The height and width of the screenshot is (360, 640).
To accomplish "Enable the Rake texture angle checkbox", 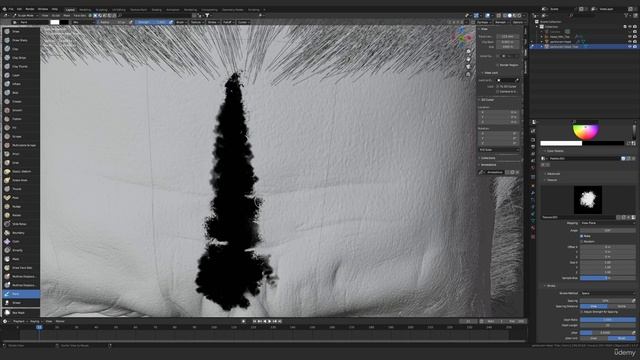I will (x=582, y=236).
